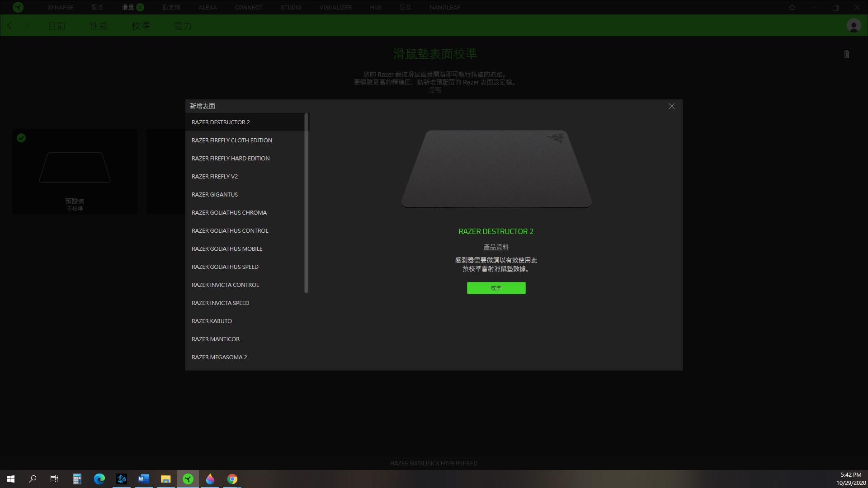The image size is (868, 488).
Task: Click the 校準 calibrate button
Action: point(496,288)
